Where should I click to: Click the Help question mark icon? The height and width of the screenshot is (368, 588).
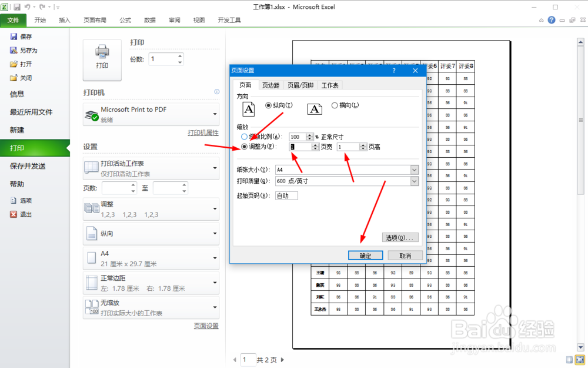(551, 19)
